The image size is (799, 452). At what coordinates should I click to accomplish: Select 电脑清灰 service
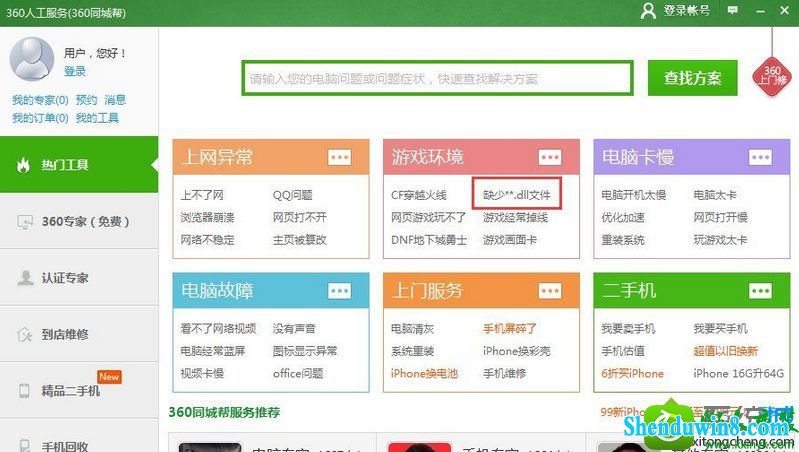pos(412,329)
